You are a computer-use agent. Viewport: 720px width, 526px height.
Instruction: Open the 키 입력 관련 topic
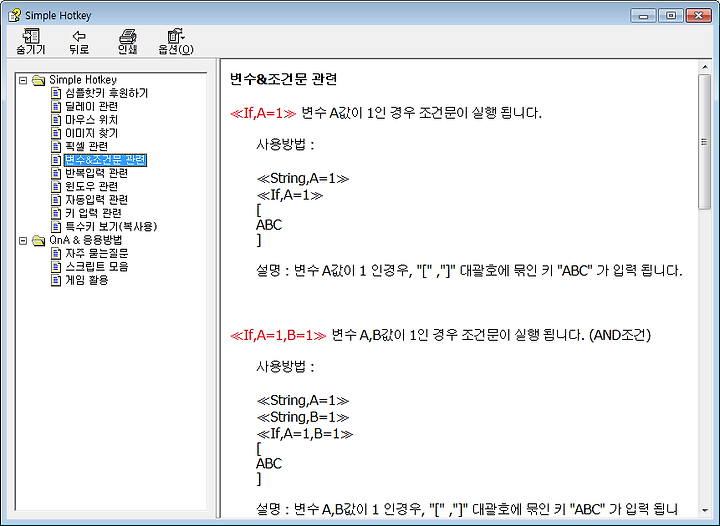pyautogui.click(x=93, y=213)
